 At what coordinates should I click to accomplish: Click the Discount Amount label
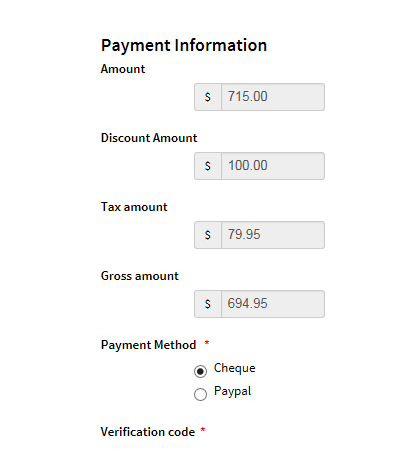[x=149, y=138]
